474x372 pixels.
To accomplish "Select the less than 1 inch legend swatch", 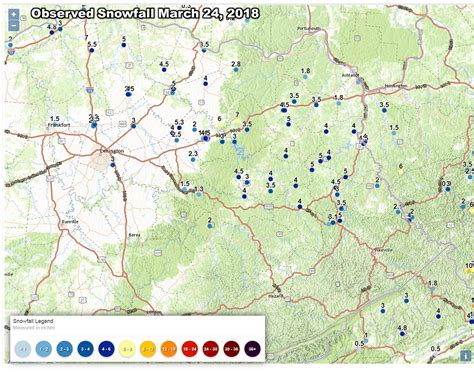I will tap(23, 349).
